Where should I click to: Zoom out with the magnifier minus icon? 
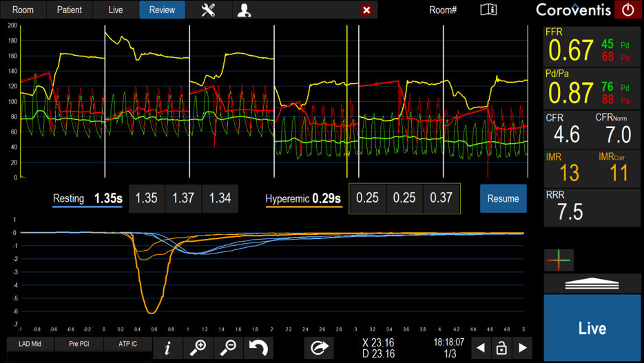[x=228, y=348]
